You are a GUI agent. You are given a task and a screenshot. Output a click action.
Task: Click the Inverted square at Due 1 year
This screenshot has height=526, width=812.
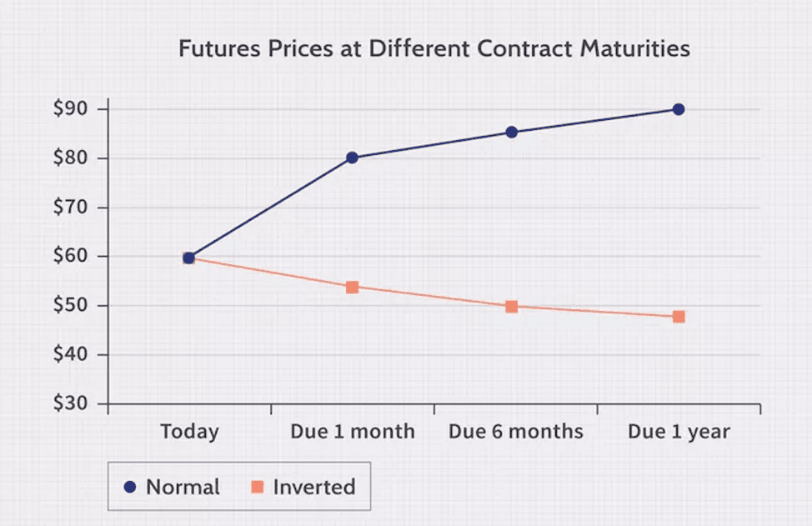click(679, 317)
